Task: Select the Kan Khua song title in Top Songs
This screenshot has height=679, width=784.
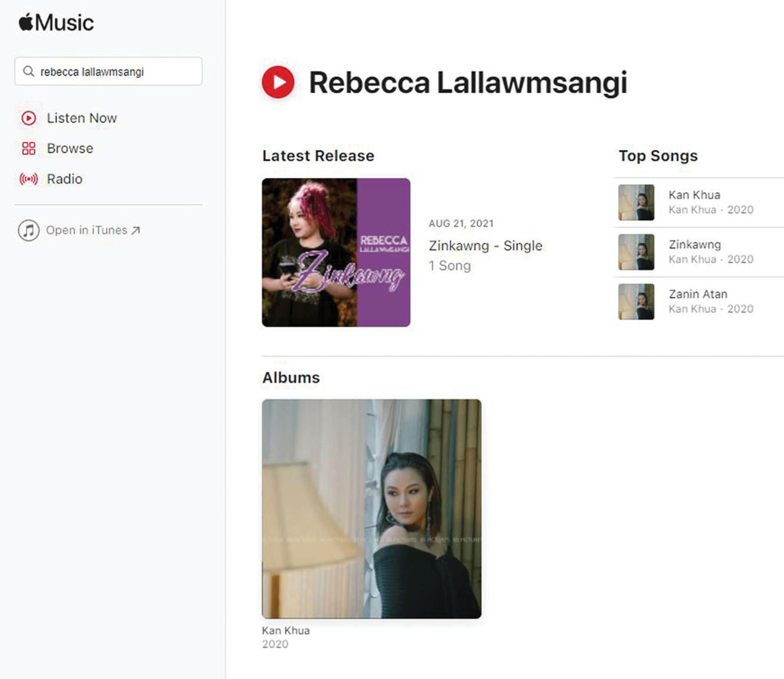Action: pos(694,195)
